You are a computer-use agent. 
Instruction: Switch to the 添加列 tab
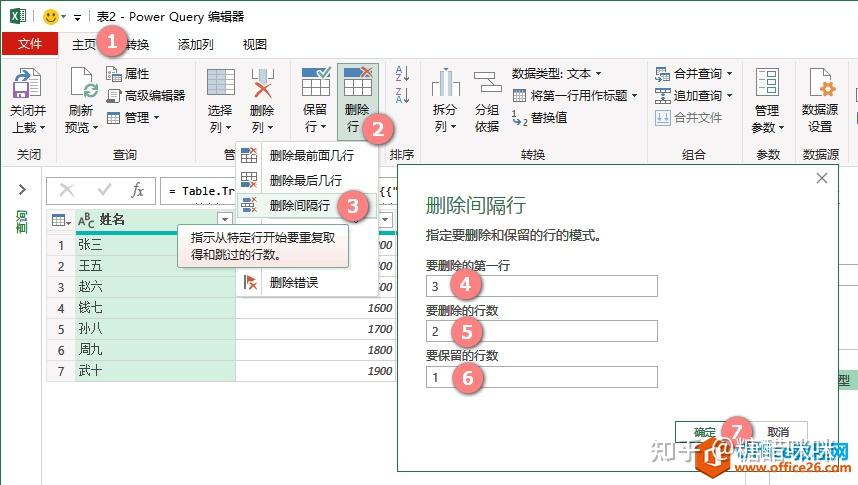tap(195, 44)
